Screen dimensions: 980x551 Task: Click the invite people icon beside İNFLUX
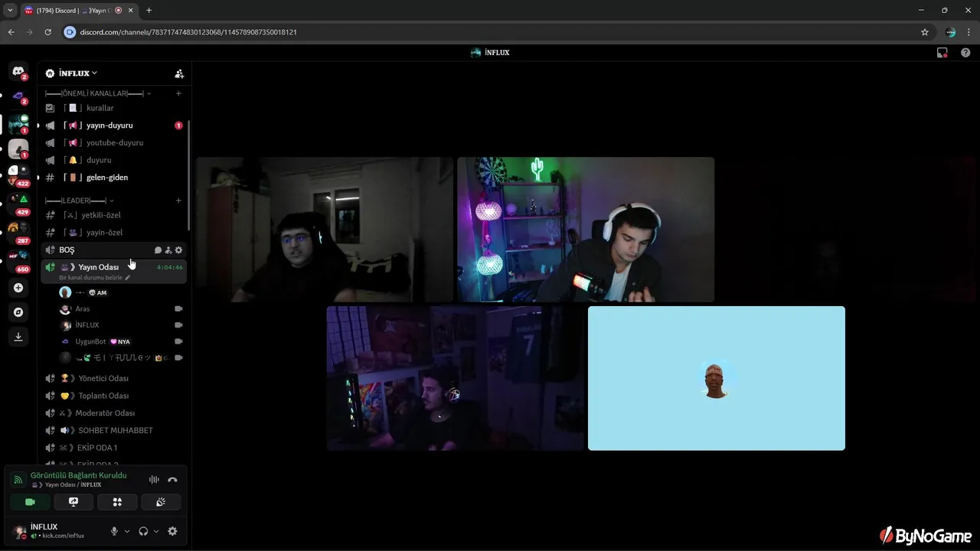(x=179, y=73)
